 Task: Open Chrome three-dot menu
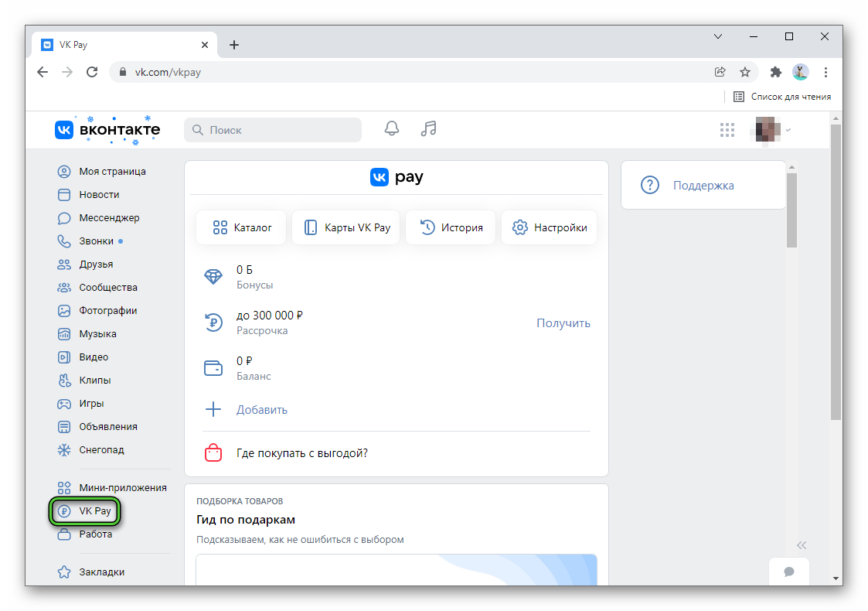[825, 72]
